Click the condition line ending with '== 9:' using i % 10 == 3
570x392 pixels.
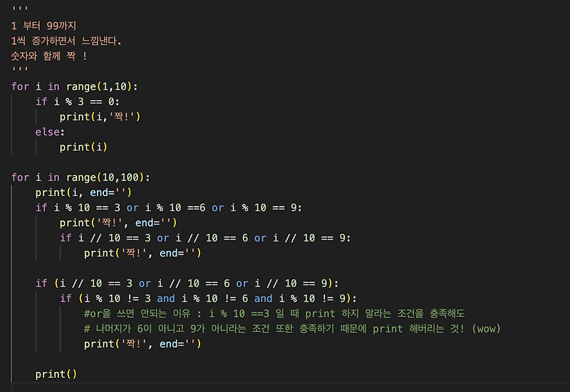(x=169, y=207)
